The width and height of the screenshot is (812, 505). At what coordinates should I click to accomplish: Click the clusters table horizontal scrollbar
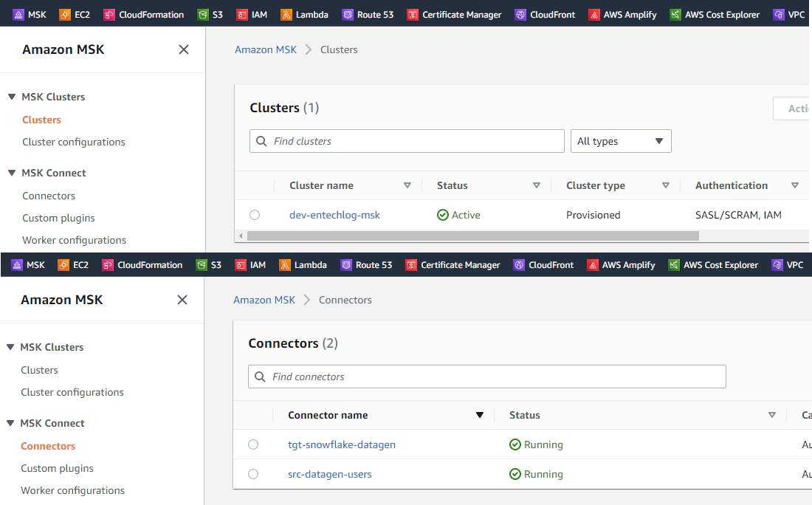pos(472,236)
